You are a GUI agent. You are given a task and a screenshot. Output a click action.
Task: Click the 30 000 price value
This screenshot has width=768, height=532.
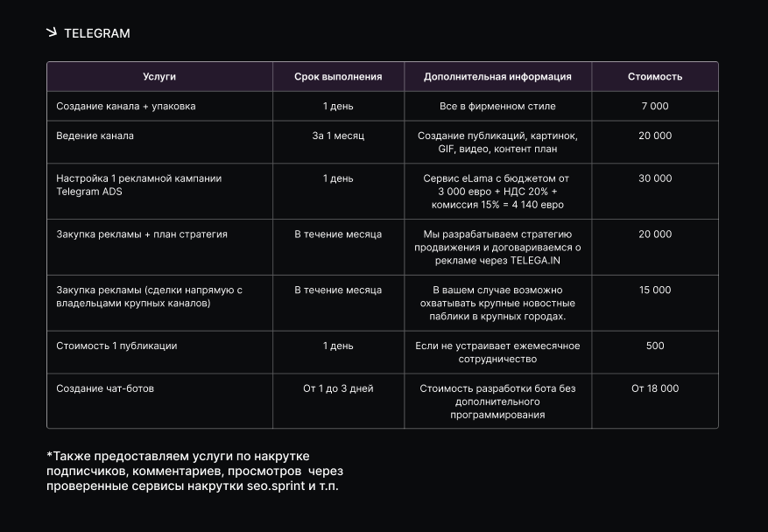coord(655,178)
